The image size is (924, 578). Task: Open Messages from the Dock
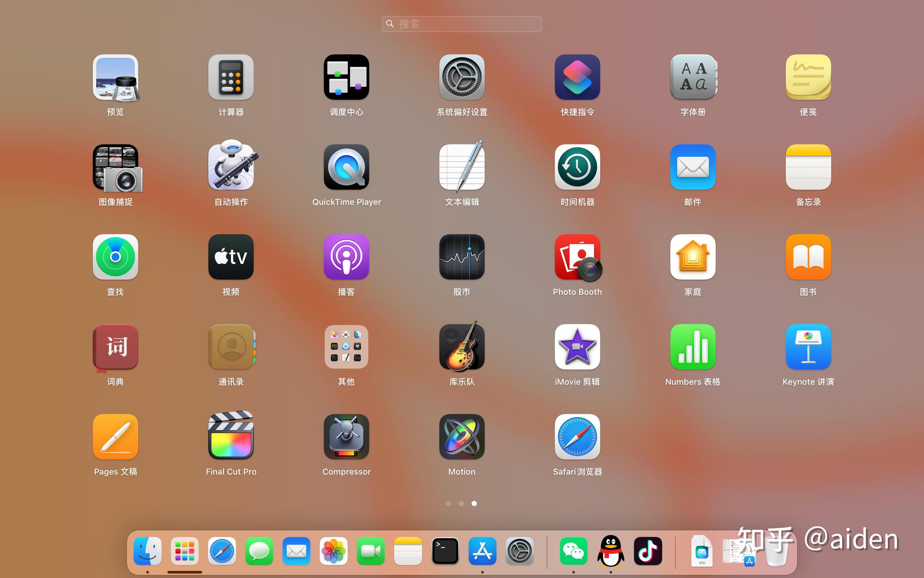pyautogui.click(x=259, y=551)
